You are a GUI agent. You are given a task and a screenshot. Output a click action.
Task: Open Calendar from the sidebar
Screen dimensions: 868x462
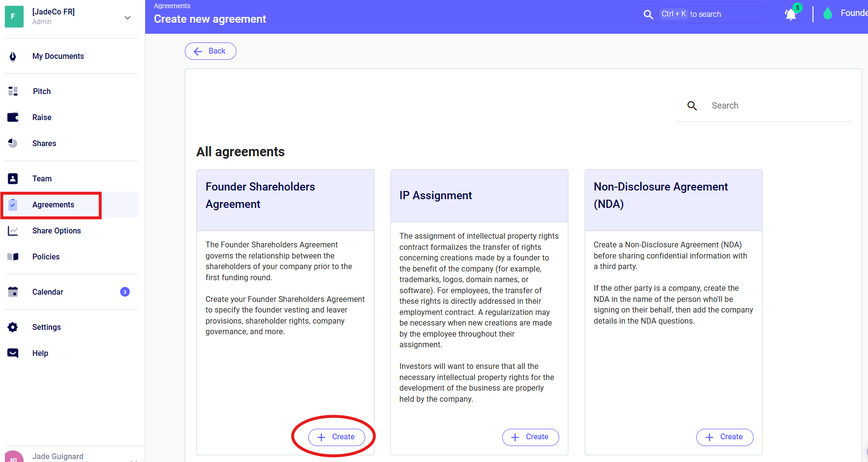48,292
